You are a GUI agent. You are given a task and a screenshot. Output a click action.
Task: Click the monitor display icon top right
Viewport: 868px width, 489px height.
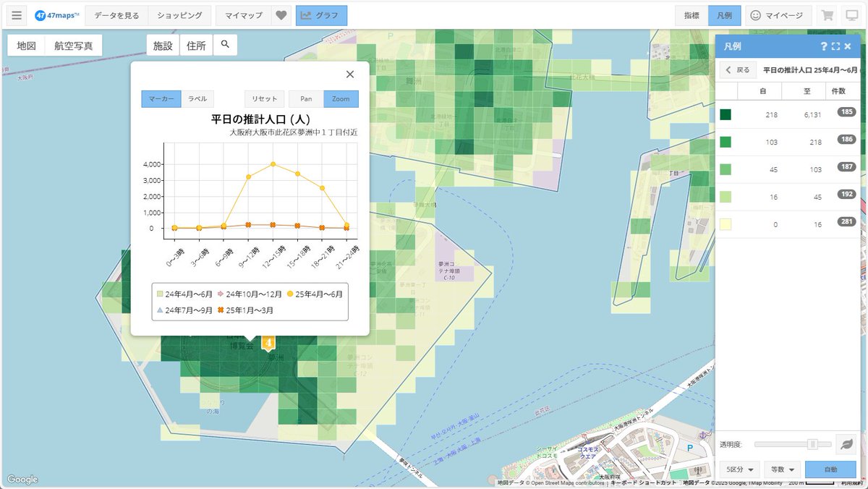tap(854, 14)
